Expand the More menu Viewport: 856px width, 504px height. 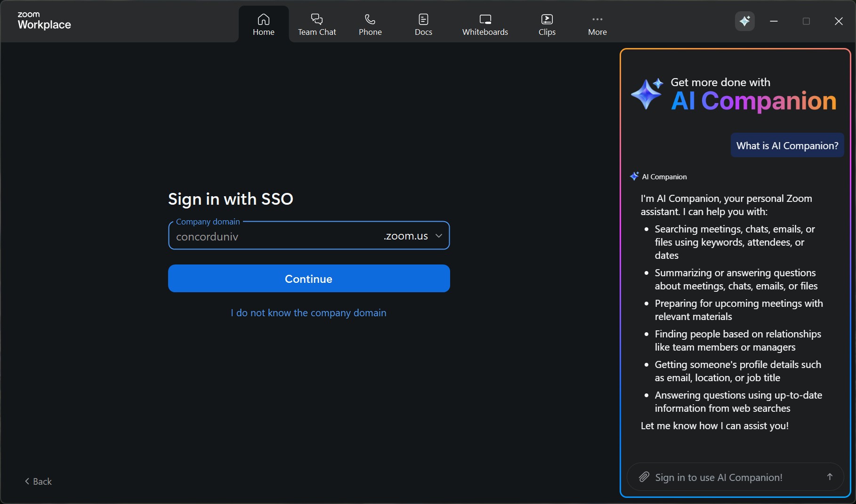(x=597, y=24)
